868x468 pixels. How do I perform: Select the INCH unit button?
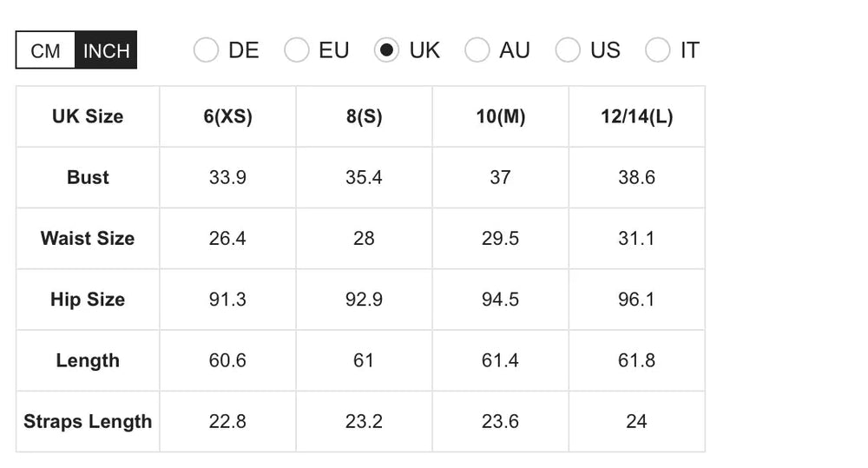tap(106, 50)
